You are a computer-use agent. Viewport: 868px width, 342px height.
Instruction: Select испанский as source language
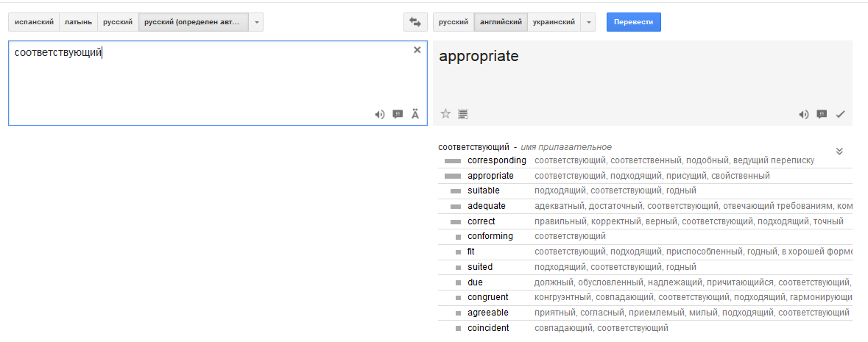click(x=34, y=22)
